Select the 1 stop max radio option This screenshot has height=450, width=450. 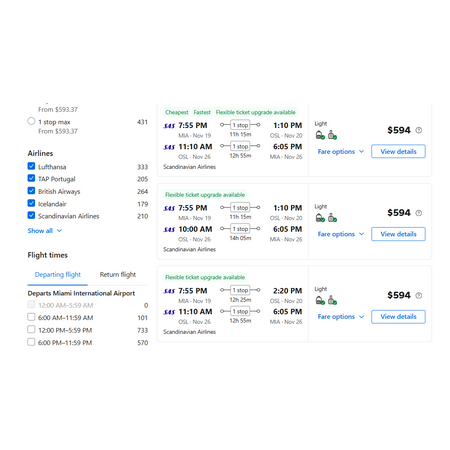click(x=31, y=121)
